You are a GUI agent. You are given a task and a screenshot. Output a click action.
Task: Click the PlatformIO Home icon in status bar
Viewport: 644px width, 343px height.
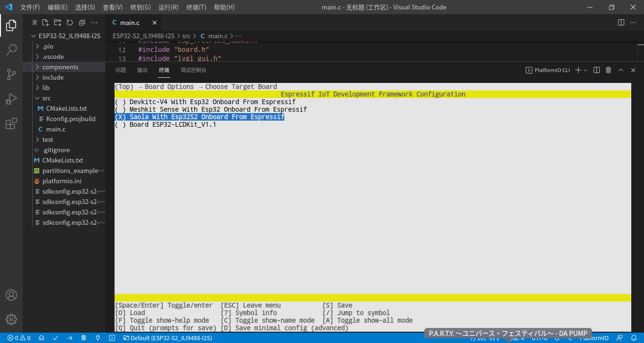tap(41, 338)
